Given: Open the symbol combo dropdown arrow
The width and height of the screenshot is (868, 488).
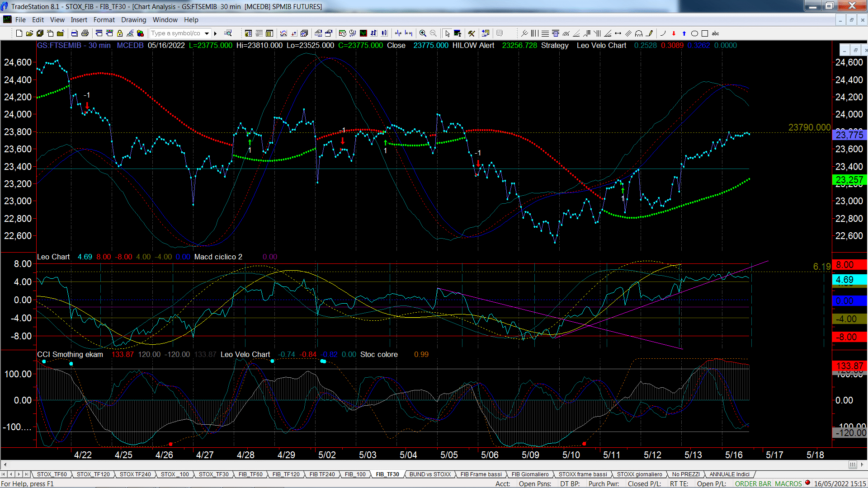Looking at the screenshot, I should 207,33.
